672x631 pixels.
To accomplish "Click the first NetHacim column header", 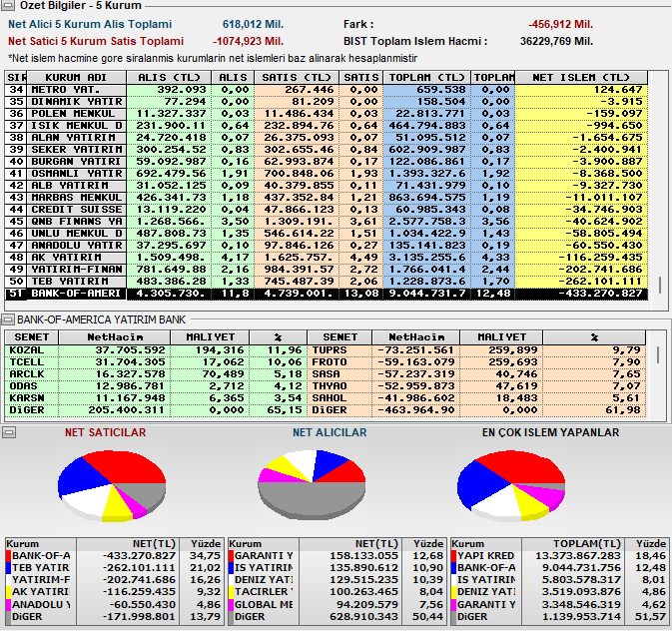I will coord(115,337).
